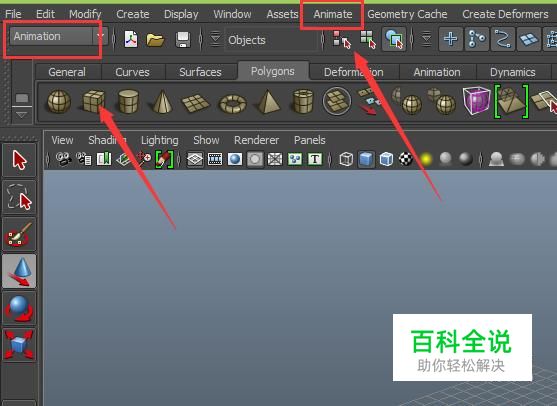Toggle the joints selection mask icon

pos(476,39)
